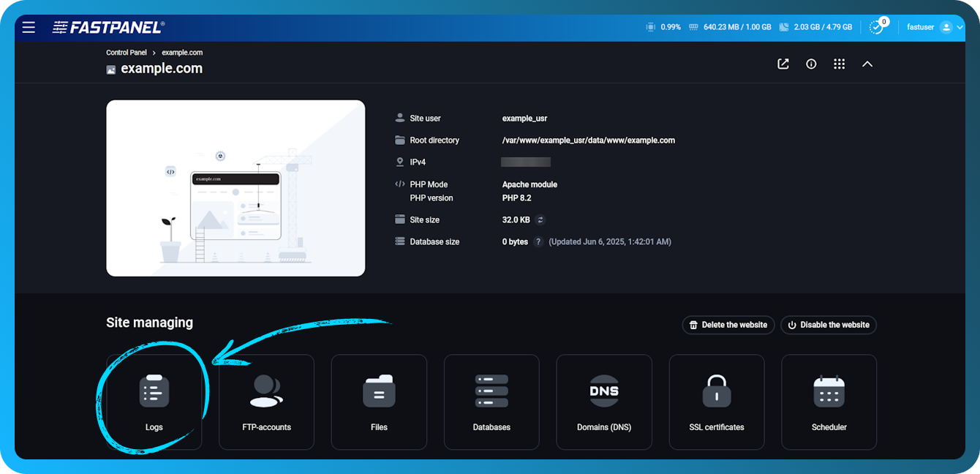Open the notifications indicator
Viewport: 980px width, 474px height.
point(877,26)
